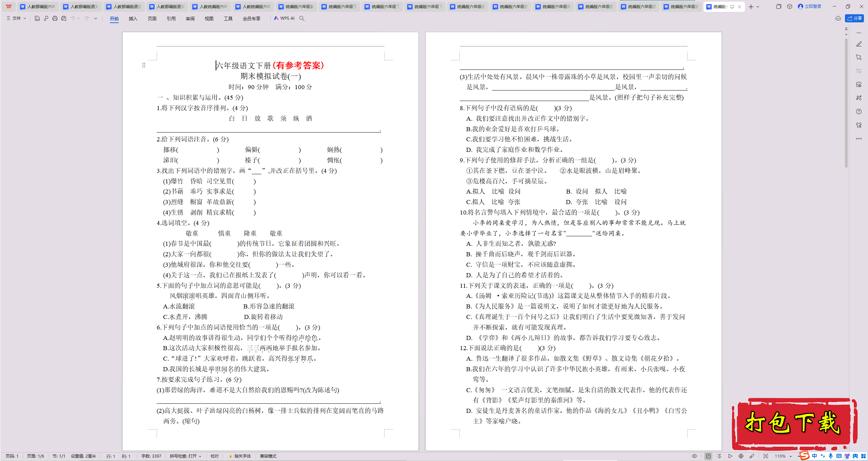Switch to web layout globe icon
The image size is (868, 461).
click(x=741, y=456)
